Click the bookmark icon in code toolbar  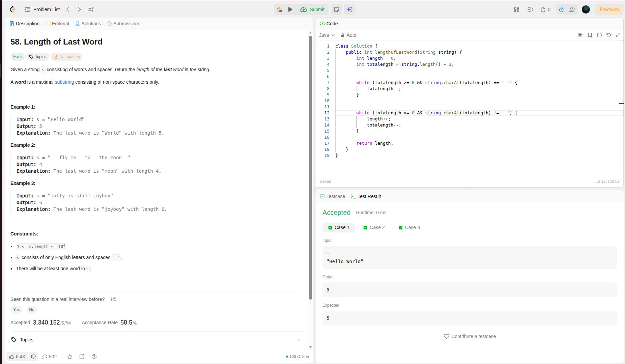590,35
